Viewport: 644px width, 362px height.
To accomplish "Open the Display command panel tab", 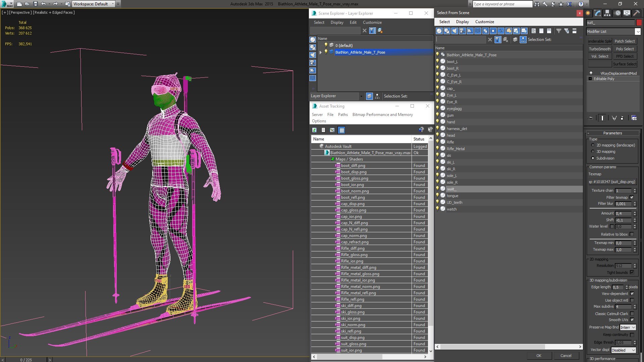I will point(627,13).
